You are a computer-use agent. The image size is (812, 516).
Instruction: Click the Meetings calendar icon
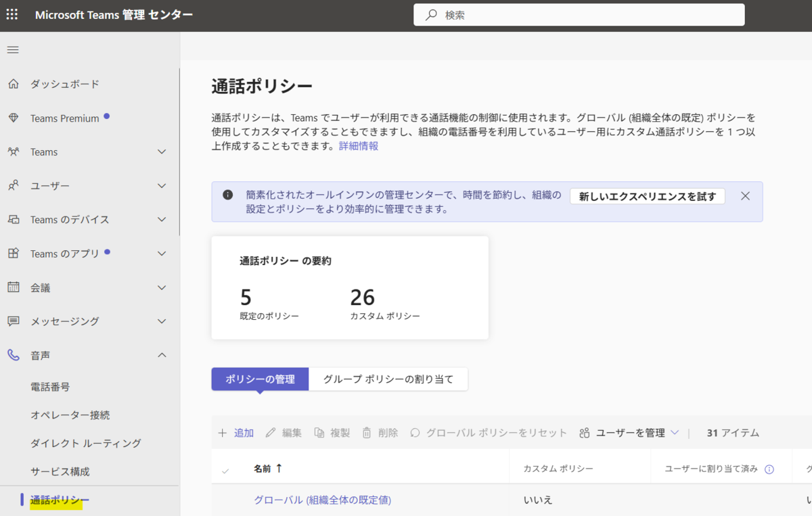pyautogui.click(x=14, y=287)
